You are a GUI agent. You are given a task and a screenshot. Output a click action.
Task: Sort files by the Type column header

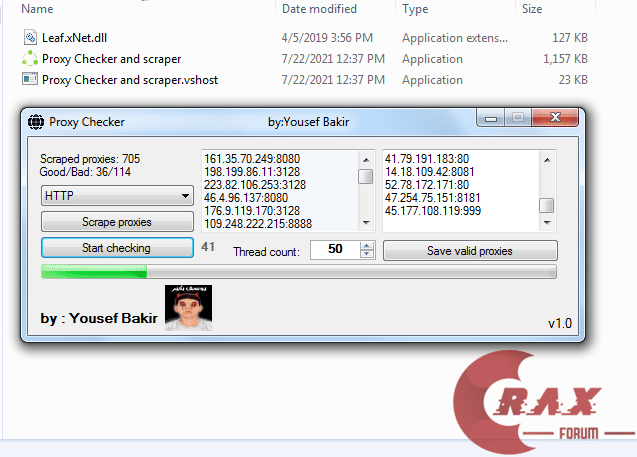click(x=415, y=9)
